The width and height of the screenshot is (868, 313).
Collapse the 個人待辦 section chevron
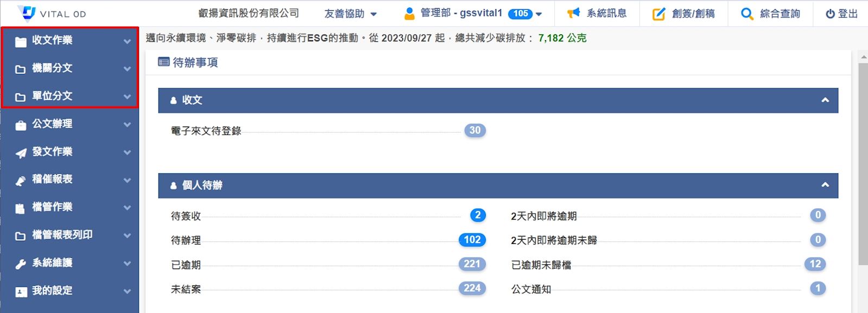click(825, 185)
